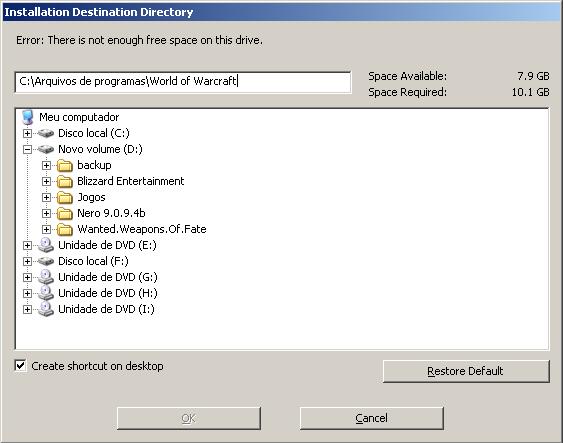Select the Unidade de DVD (E:) disc icon
The image size is (563, 443).
(x=46, y=245)
